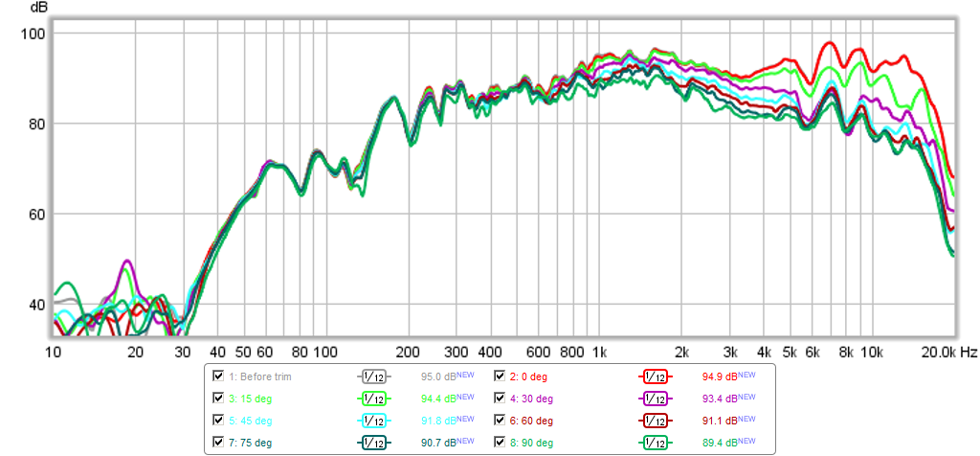The image size is (980, 456).
Task: Click the dark red 1/12 smoothing icon for 60 deg
Action: [x=655, y=421]
